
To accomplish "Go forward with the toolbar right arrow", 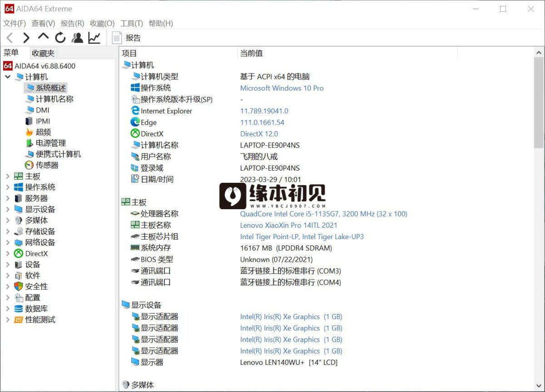I will coord(26,38).
